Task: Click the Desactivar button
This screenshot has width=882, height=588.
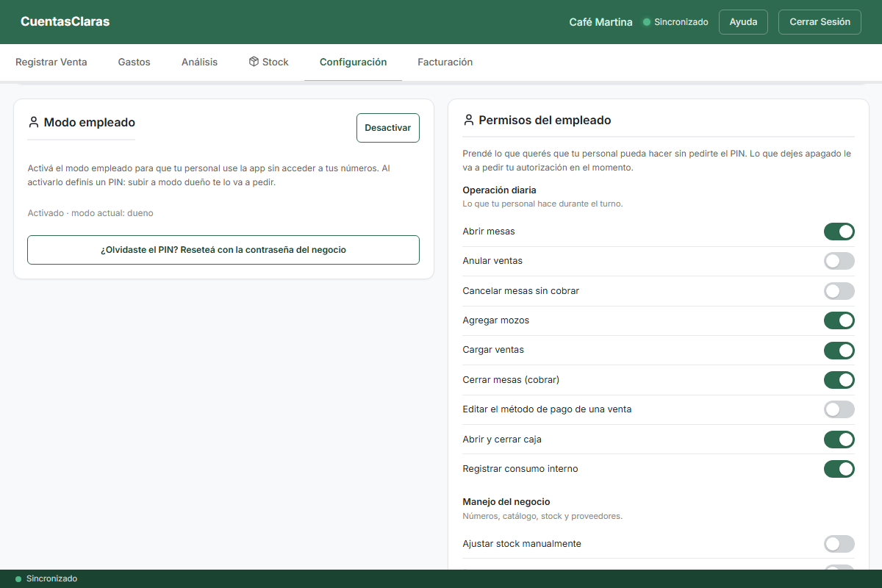Action: point(388,128)
